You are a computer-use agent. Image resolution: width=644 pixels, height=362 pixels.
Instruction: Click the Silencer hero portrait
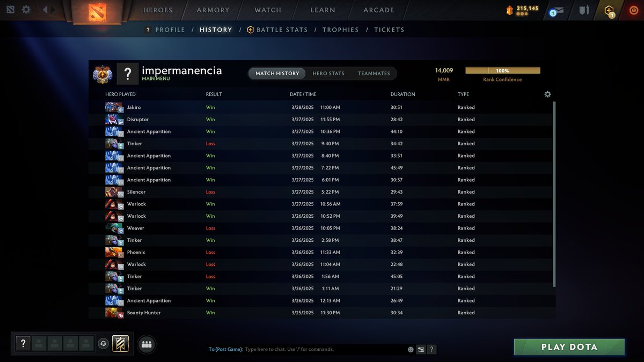(114, 192)
